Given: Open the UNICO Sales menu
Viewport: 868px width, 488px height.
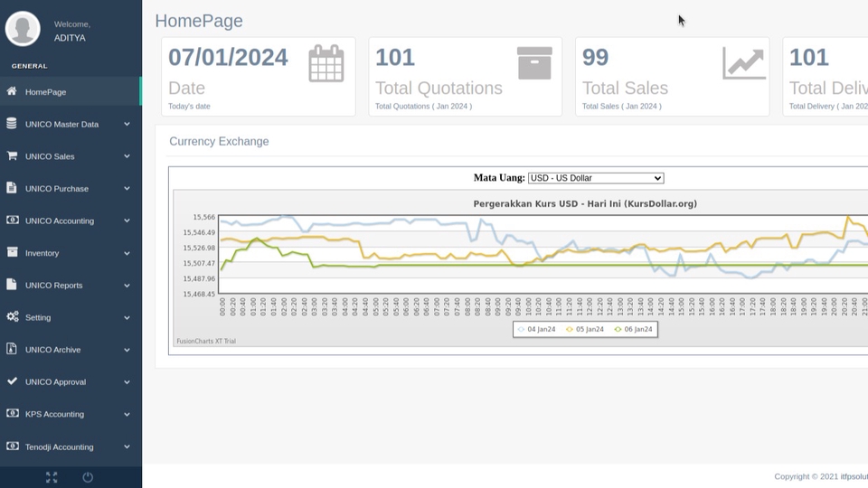Looking at the screenshot, I should (71, 156).
